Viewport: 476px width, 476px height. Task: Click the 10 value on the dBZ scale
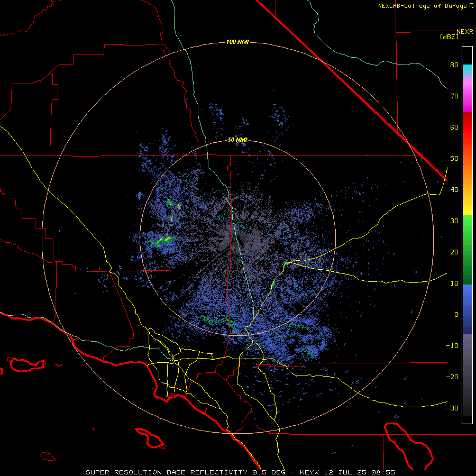(x=454, y=283)
